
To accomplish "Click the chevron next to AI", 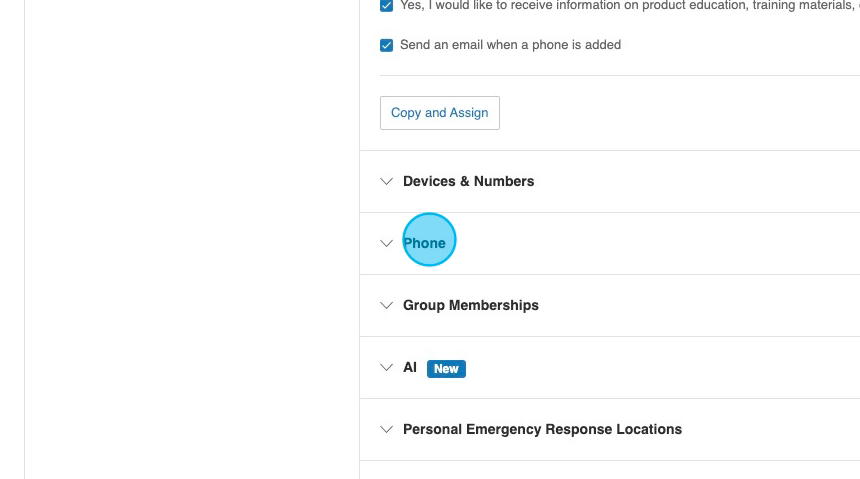I will (x=387, y=368).
